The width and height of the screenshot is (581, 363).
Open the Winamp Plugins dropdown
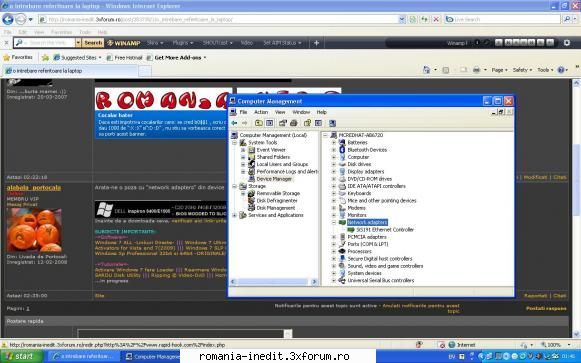click(183, 43)
